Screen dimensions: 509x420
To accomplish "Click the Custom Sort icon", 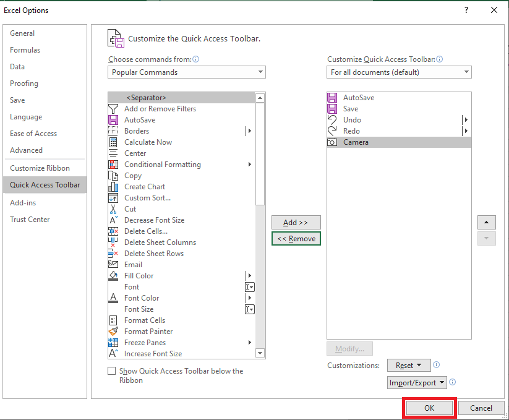I will click(113, 198).
